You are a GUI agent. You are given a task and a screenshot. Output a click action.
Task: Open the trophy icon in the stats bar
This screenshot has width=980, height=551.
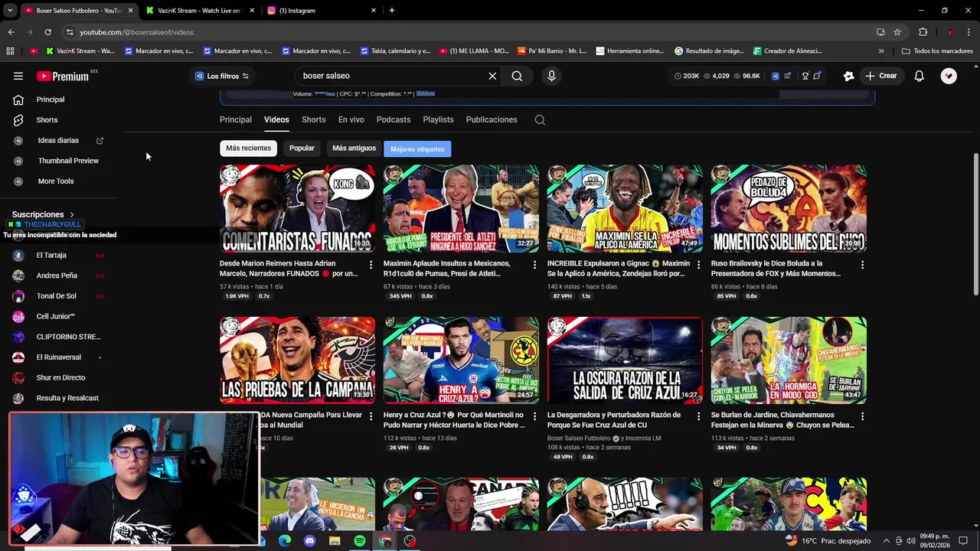point(805,76)
